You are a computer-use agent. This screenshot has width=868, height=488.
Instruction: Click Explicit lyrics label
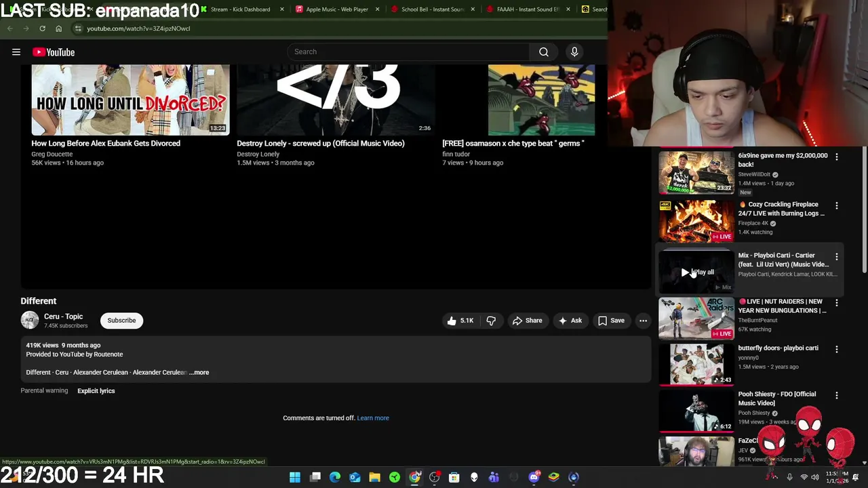pos(96,391)
